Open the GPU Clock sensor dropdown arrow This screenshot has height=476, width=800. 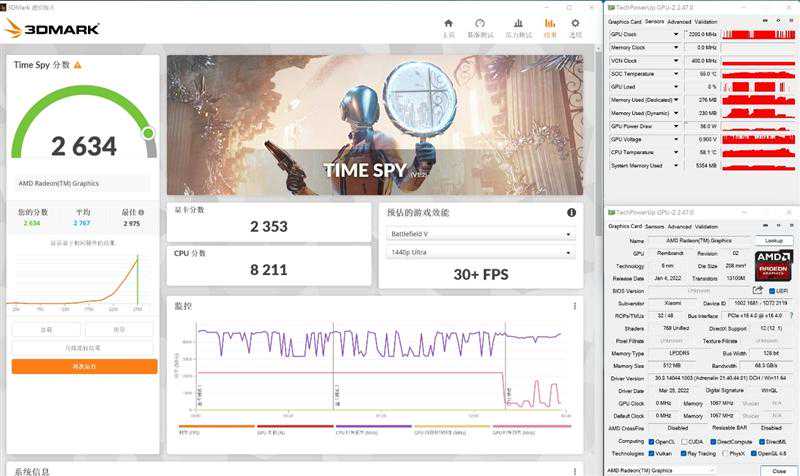(678, 34)
